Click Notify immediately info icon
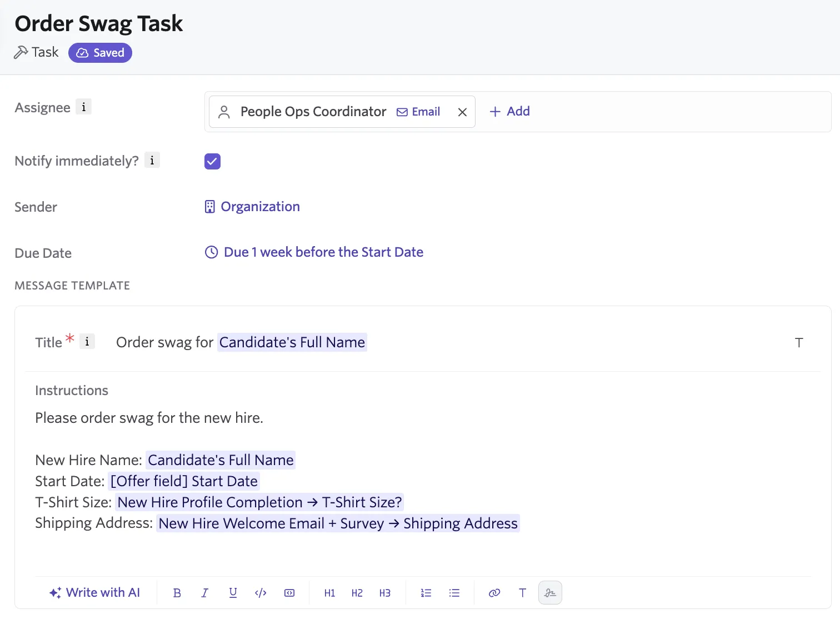 (x=152, y=160)
